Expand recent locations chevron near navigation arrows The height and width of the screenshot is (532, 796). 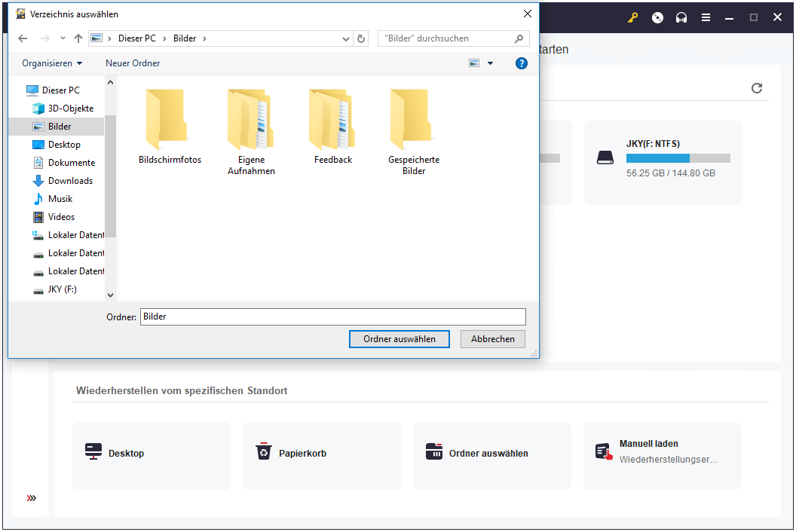[63, 38]
